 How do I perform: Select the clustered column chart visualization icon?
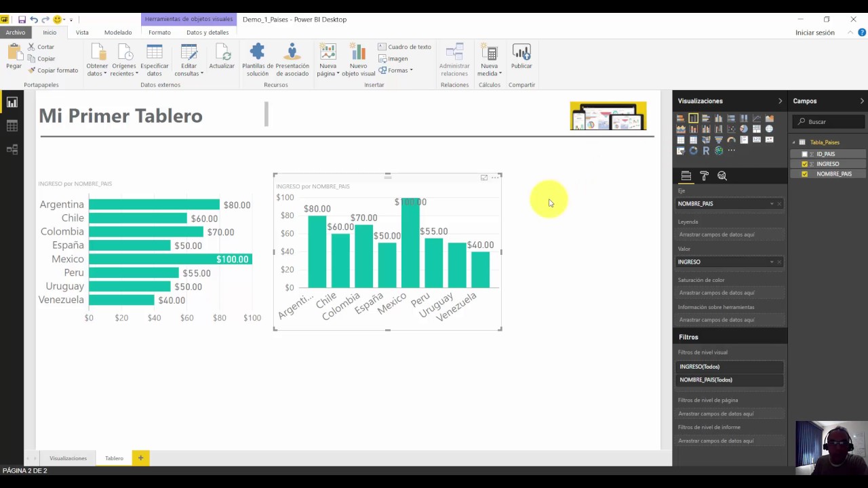pos(719,119)
